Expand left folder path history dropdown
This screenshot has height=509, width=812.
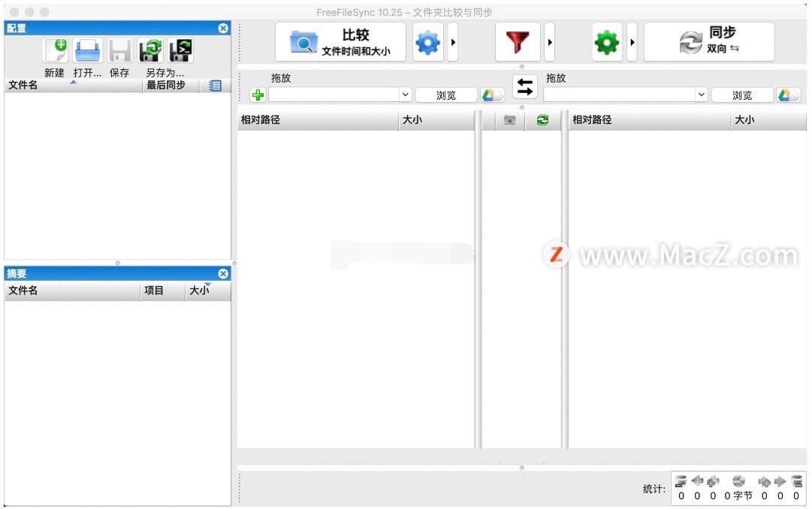[406, 95]
